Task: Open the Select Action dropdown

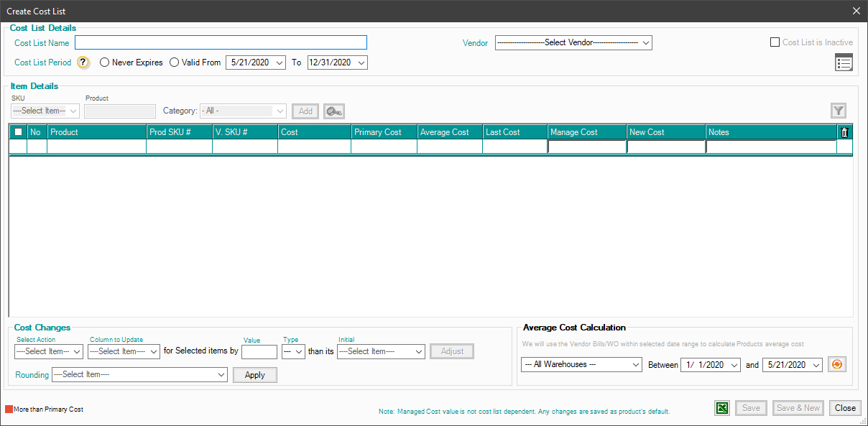Action: point(49,351)
